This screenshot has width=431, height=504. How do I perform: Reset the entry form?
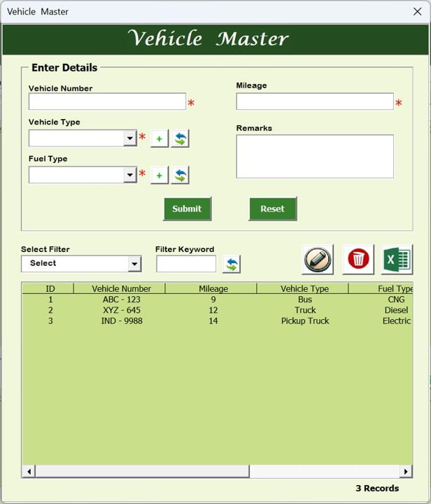coord(273,209)
